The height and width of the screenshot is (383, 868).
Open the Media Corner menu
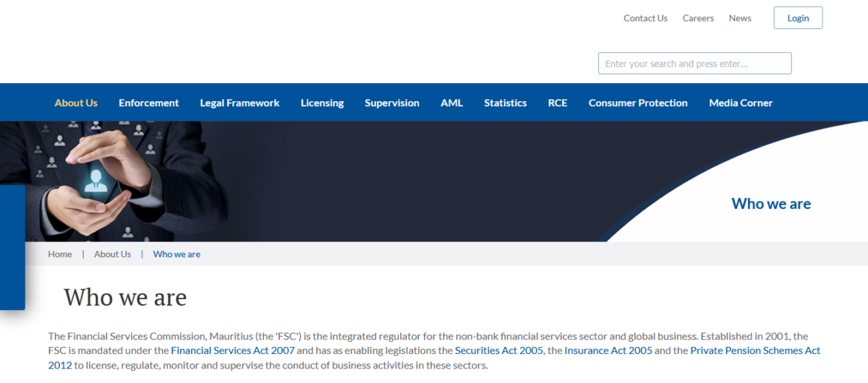(x=741, y=103)
